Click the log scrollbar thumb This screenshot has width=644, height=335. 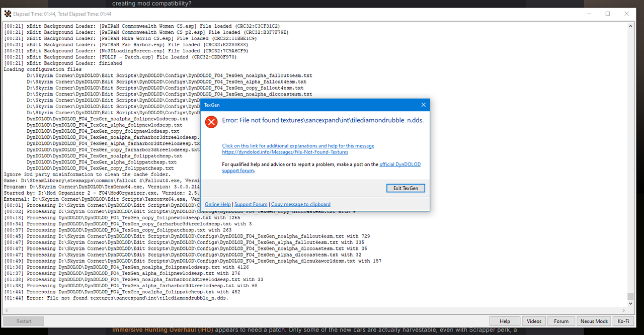tap(630, 296)
